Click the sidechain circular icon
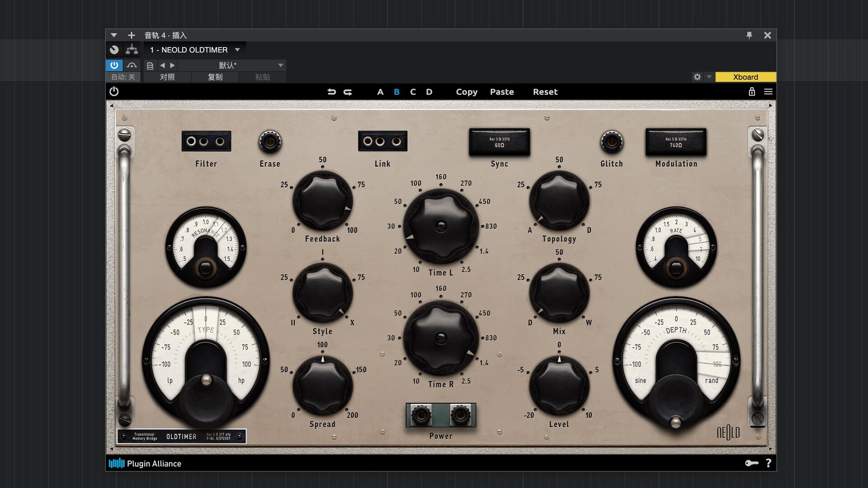Viewport: 868px width, 488px height. [x=114, y=50]
